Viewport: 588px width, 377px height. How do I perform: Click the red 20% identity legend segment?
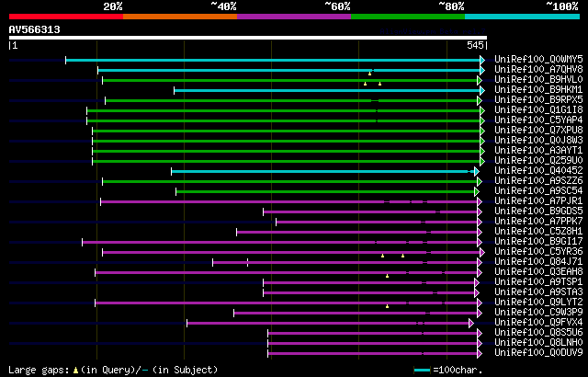(66, 17)
